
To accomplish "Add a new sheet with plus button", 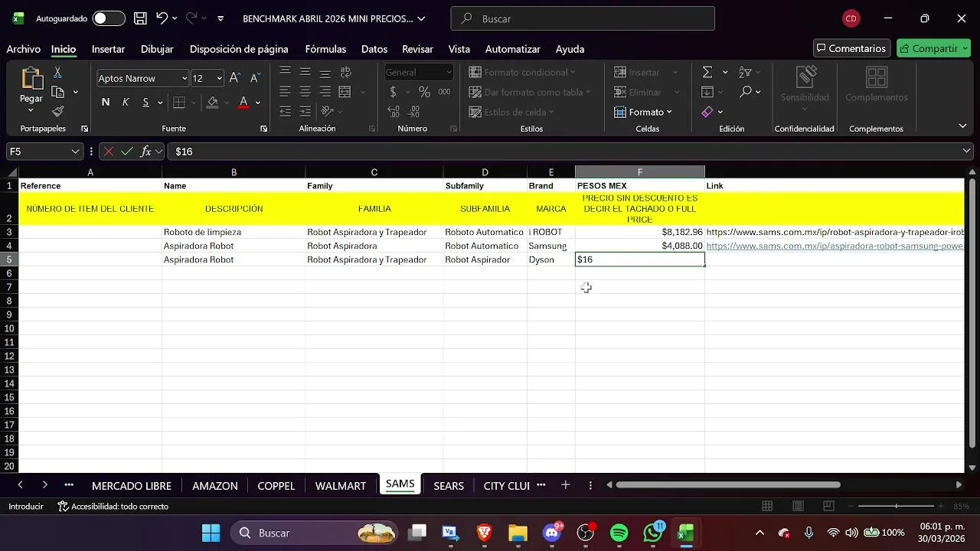I will click(x=565, y=485).
